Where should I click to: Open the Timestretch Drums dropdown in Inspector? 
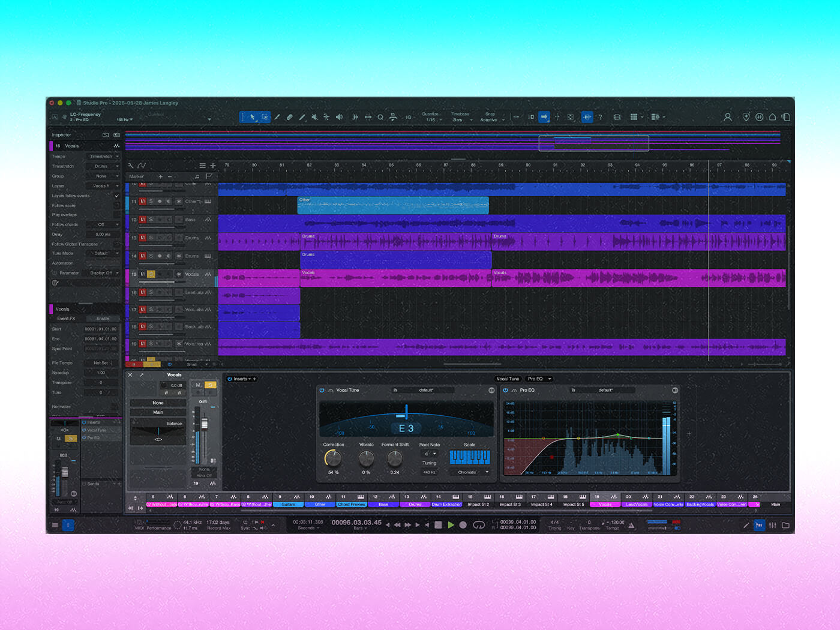pos(103,166)
